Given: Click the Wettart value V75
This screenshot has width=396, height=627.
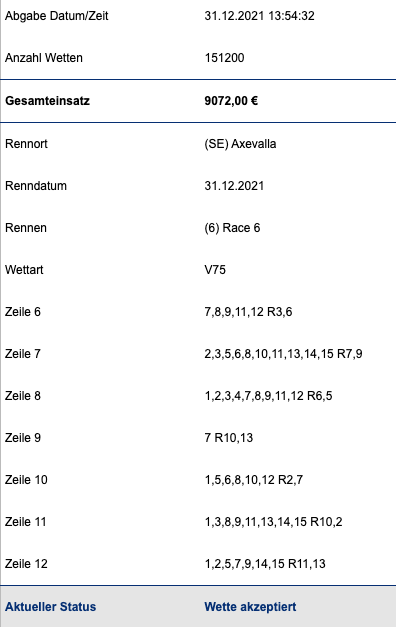Looking at the screenshot, I should coord(215,270).
